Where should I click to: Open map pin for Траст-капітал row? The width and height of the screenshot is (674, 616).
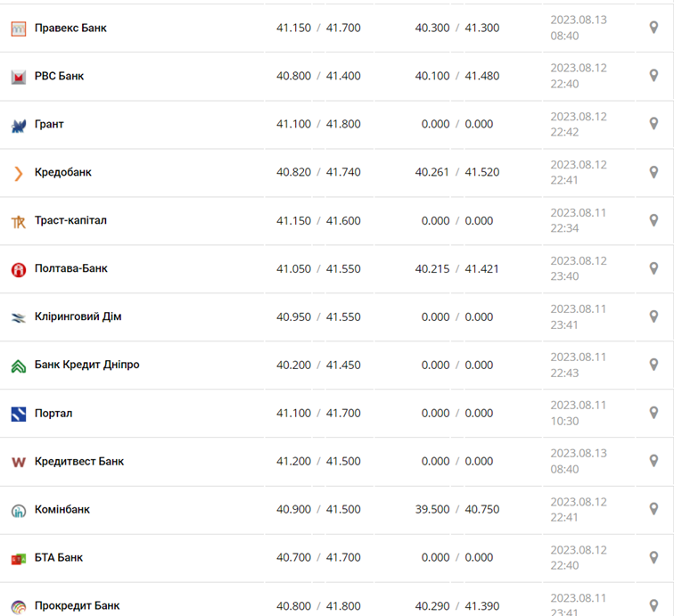click(653, 220)
